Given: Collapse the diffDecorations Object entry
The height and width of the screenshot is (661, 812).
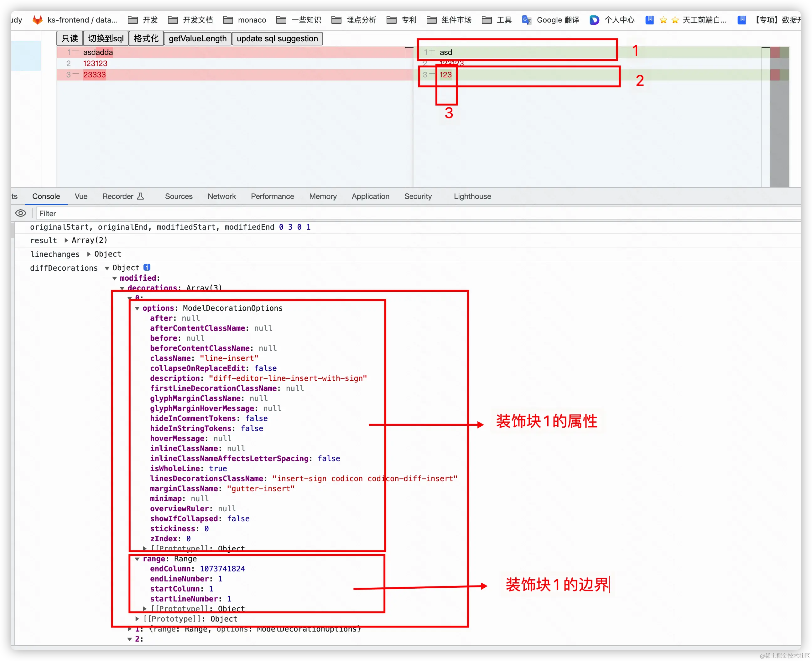Looking at the screenshot, I should (x=107, y=268).
